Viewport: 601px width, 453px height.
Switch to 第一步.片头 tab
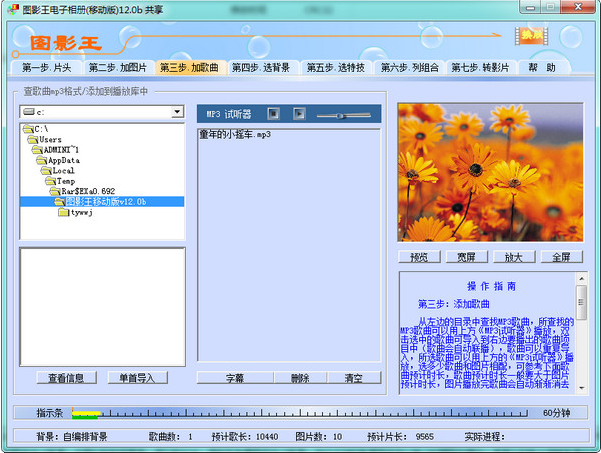pos(46,67)
